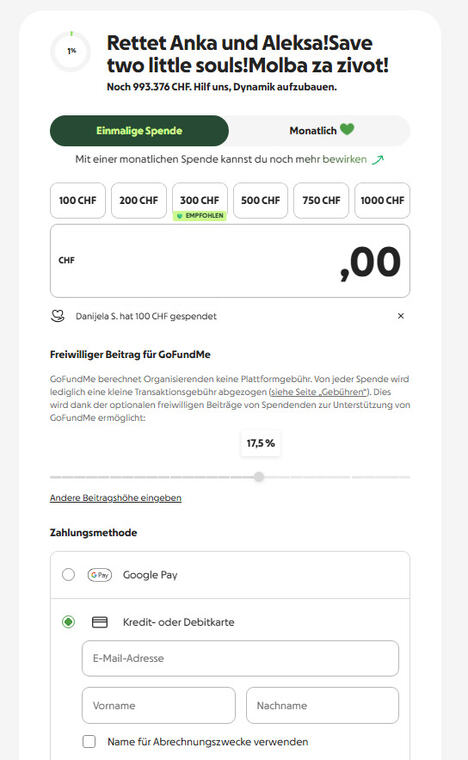Click the EMPFOHLEN badge under 300 CHF
Viewport: 468px width, 760px height.
pos(200,216)
